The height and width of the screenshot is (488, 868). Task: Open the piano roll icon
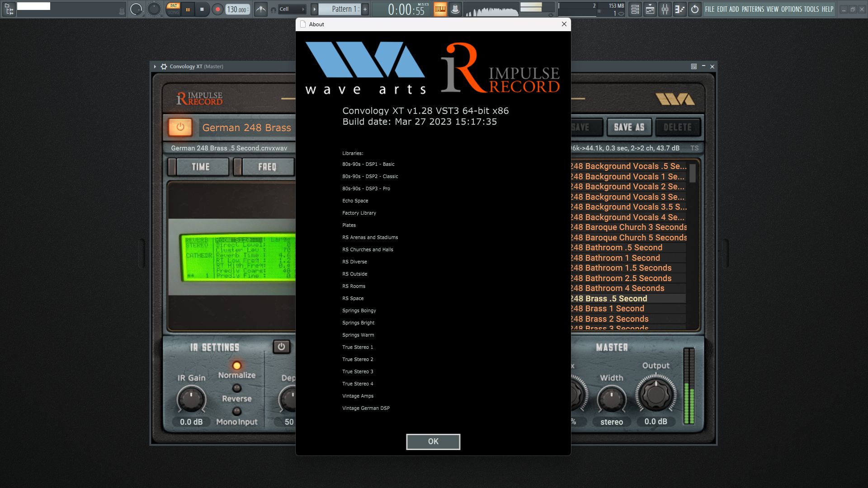pos(679,9)
